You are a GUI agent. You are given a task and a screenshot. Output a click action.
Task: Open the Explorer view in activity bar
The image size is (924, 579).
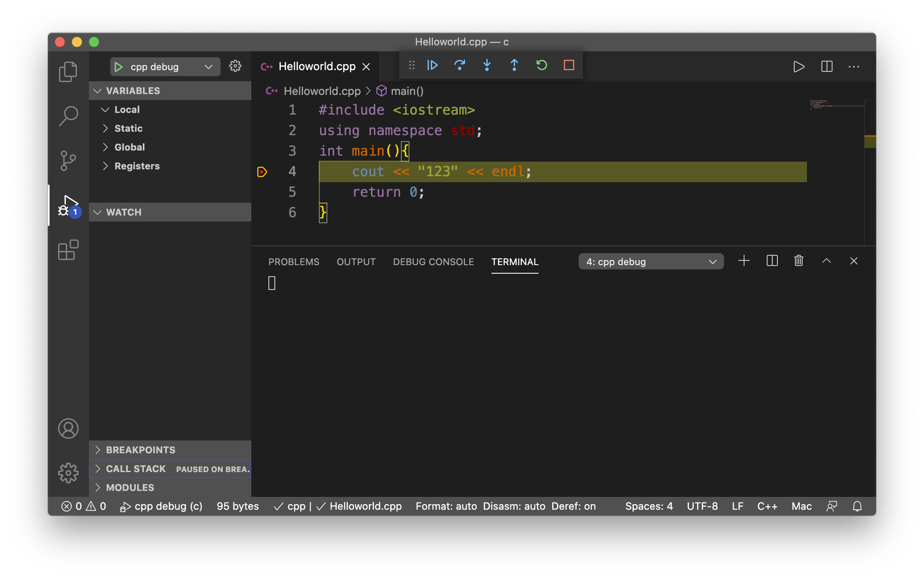(68, 71)
